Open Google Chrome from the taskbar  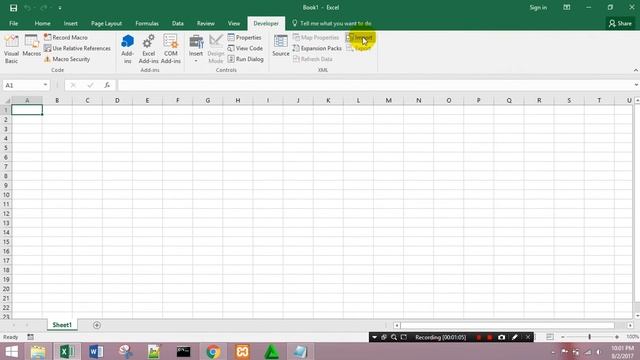coord(213,351)
